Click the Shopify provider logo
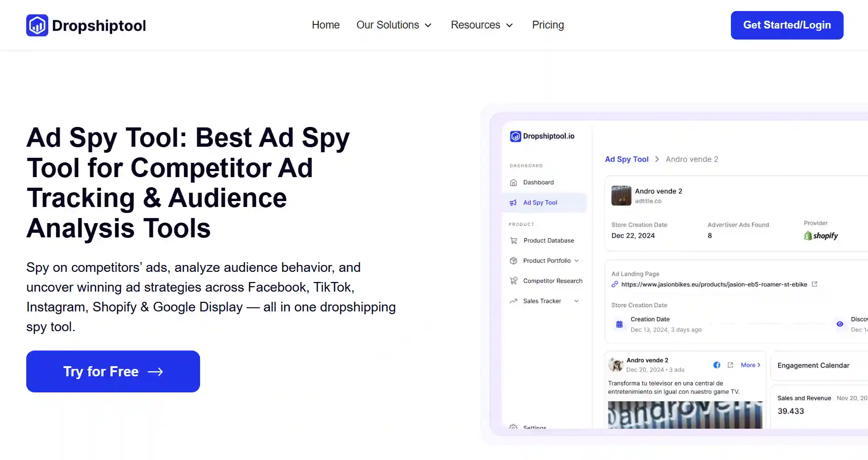Screen dimensions: 868x460 [x=821, y=236]
